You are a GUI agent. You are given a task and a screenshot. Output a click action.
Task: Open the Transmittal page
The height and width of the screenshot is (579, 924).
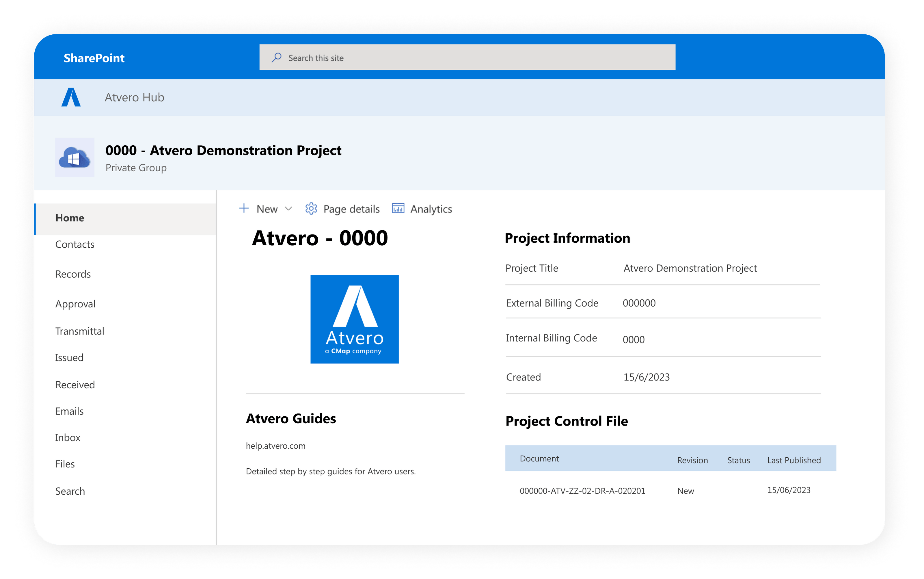pyautogui.click(x=80, y=331)
